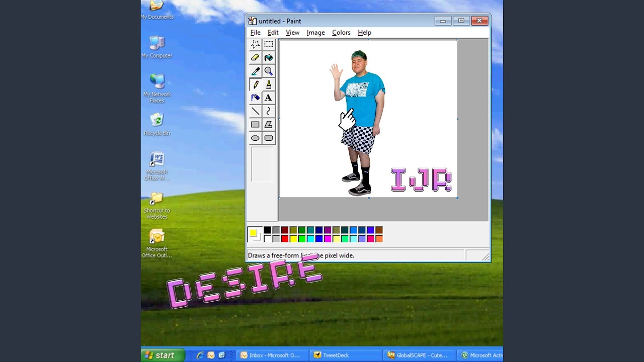
Task: Choose the Text tool
Action: (x=269, y=98)
